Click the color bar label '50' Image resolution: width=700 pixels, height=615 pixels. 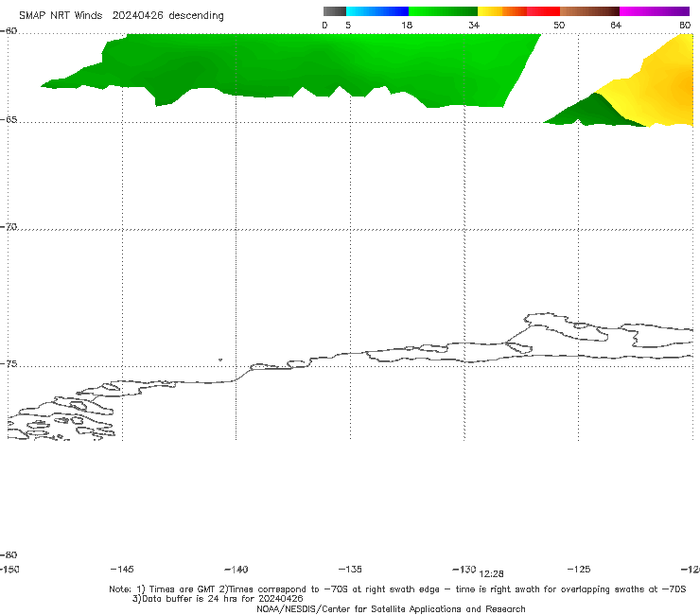pyautogui.click(x=559, y=26)
